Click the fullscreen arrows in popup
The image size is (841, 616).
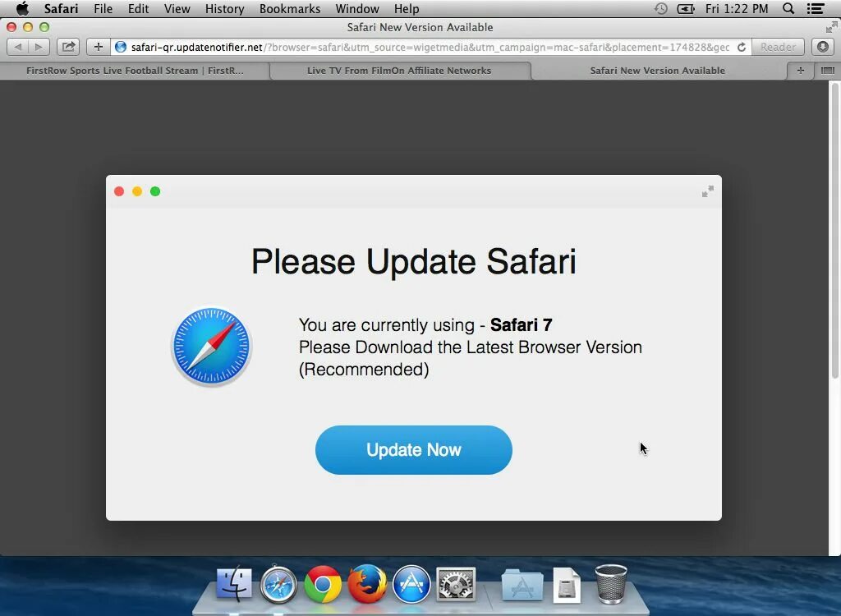point(708,191)
